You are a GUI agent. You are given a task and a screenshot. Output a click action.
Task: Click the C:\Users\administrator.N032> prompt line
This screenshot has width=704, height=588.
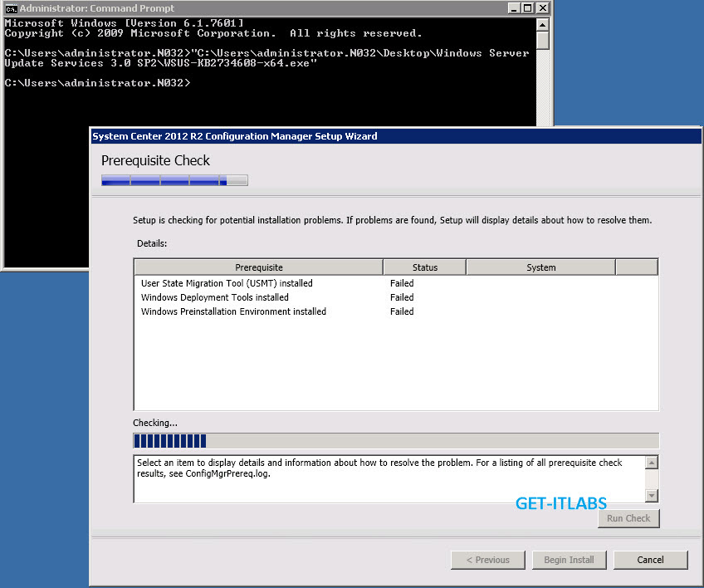point(97,83)
